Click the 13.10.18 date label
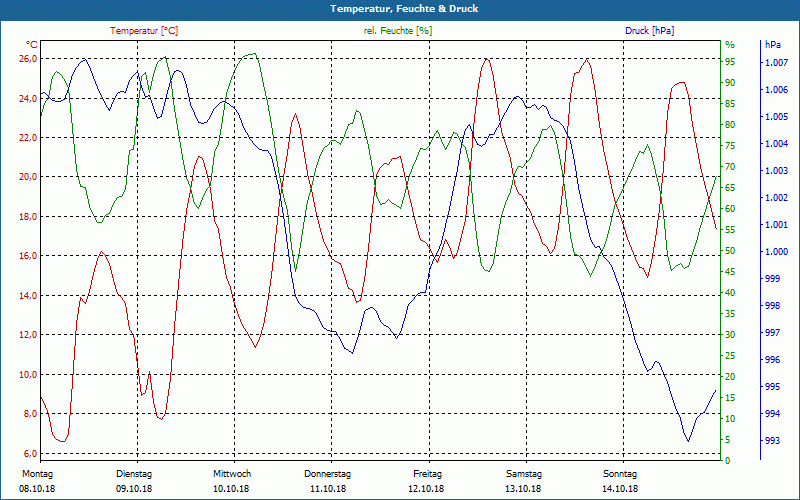This screenshot has height=500, width=800. tap(523, 489)
